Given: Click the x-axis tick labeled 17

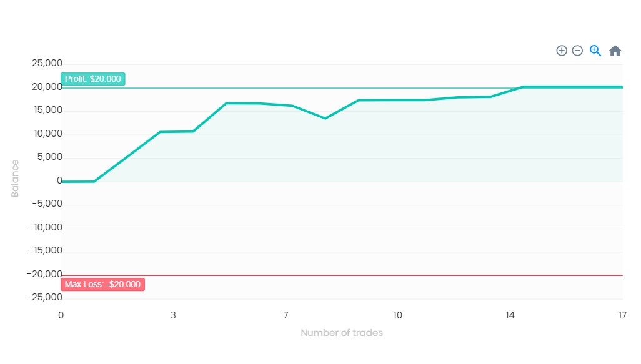Looking at the screenshot, I should pos(622,315).
